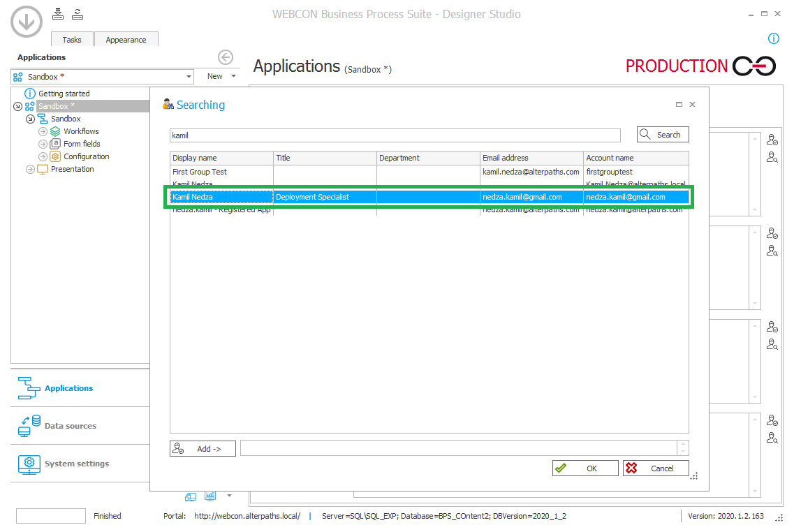Click the user search magnifier icon on the right panel

772,156
